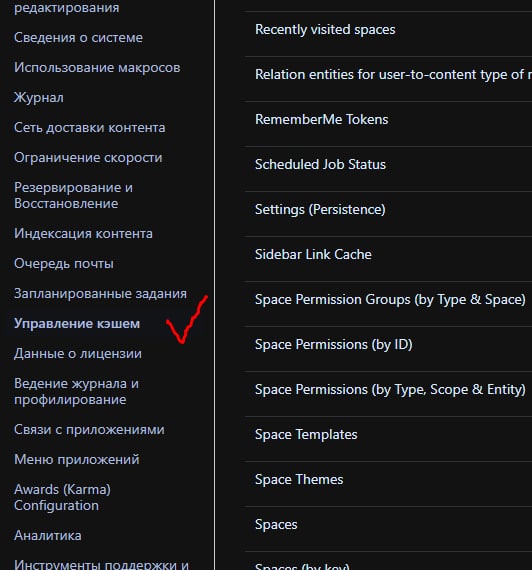Select Аналитика in the sidebar
Viewport: 532px width, 570px height.
(48, 535)
